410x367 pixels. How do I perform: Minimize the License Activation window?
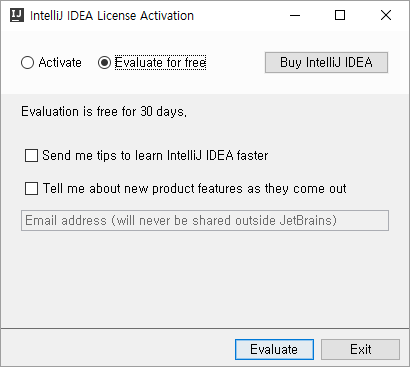tap(295, 15)
